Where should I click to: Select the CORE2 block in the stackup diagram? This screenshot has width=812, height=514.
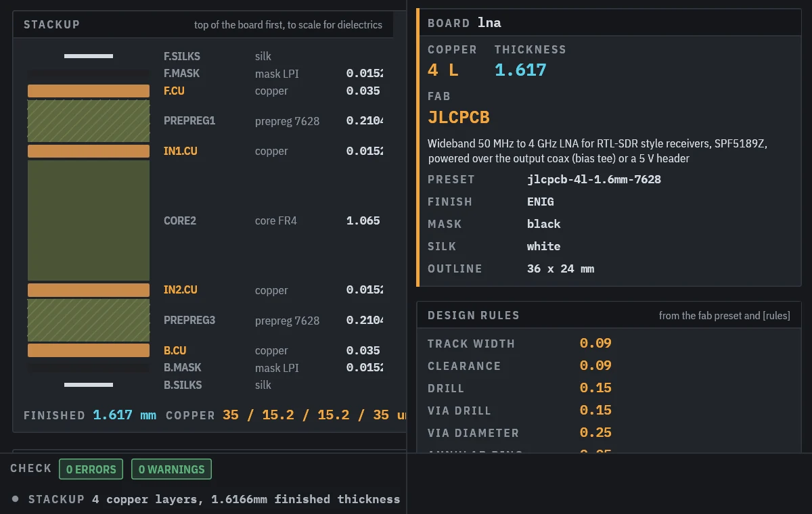tap(89, 220)
